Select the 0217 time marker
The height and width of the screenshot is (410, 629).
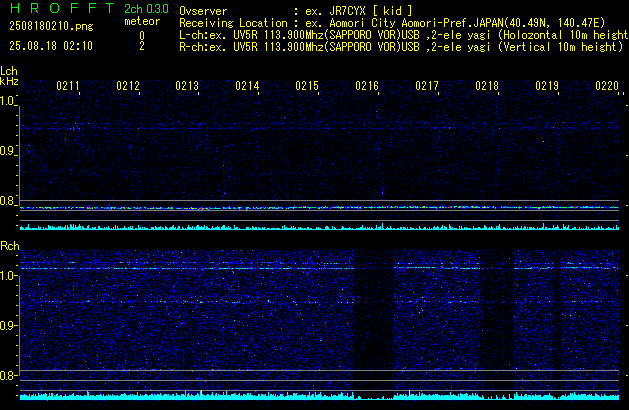pos(427,86)
